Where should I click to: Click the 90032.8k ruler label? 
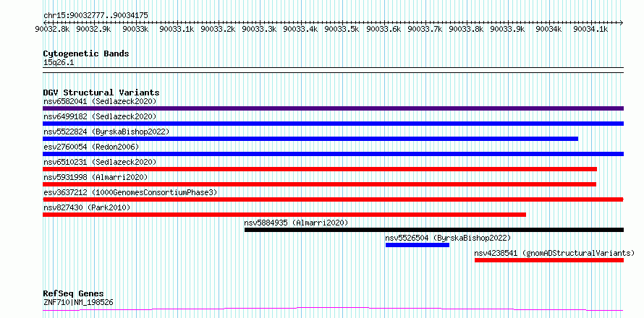52,29
